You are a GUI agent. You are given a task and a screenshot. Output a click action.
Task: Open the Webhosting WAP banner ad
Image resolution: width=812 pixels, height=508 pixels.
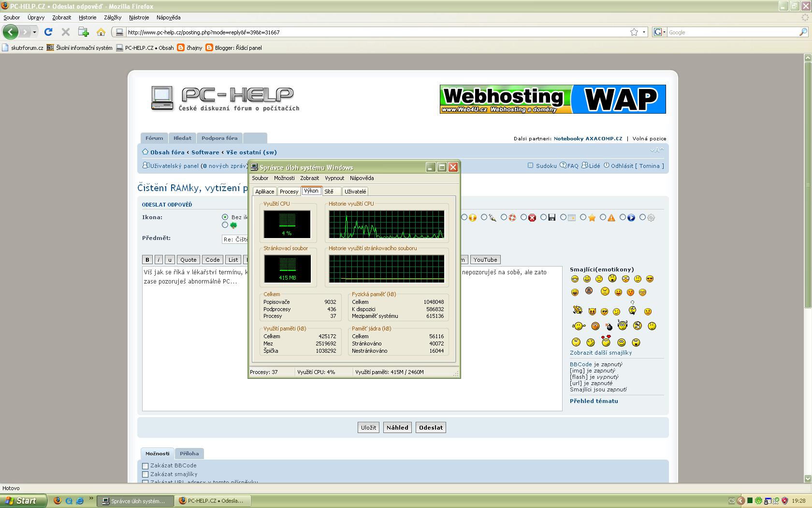click(x=553, y=99)
